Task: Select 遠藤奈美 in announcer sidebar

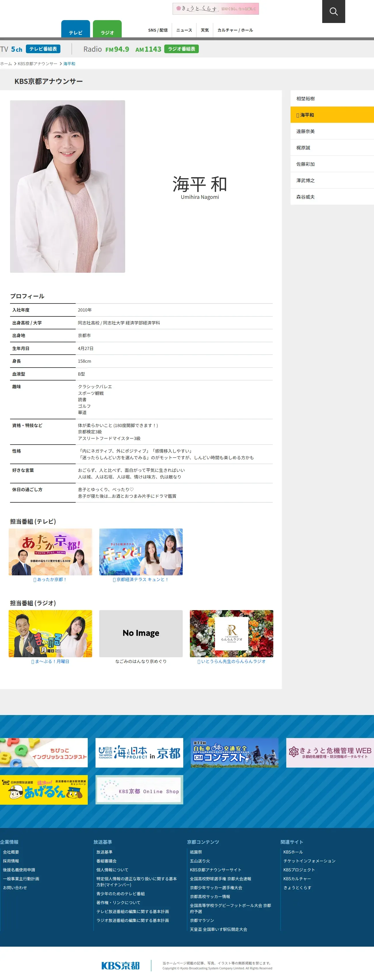Action: (x=332, y=131)
